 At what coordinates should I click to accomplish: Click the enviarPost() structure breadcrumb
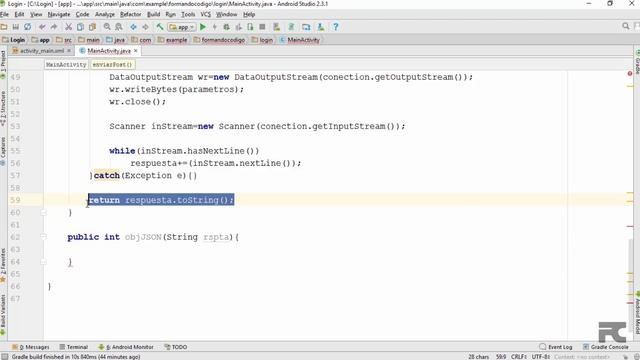112,64
